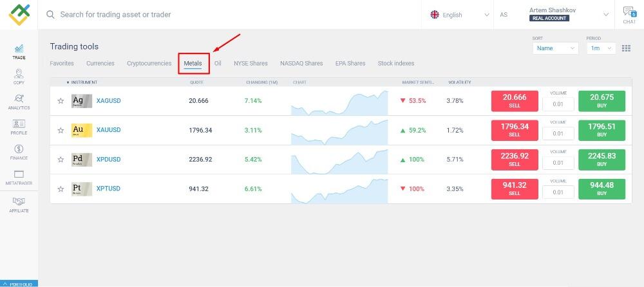
Task: Click the Pd palladium instrument icon
Action: tap(82, 160)
